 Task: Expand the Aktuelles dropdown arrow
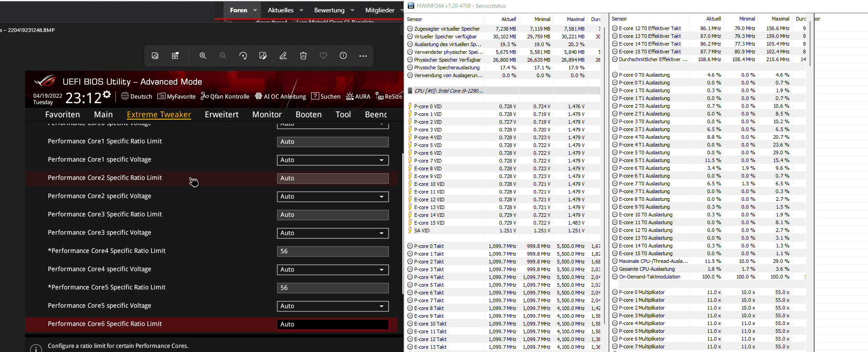coord(301,10)
